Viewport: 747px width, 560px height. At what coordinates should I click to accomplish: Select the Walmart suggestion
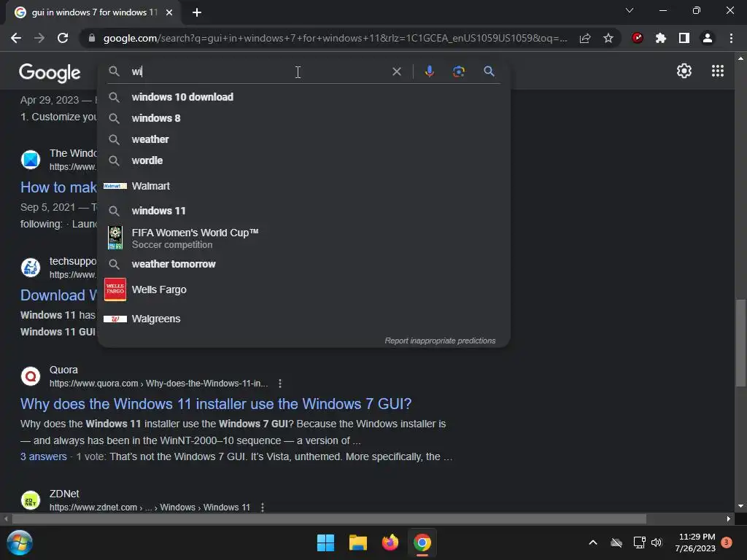tap(304, 186)
